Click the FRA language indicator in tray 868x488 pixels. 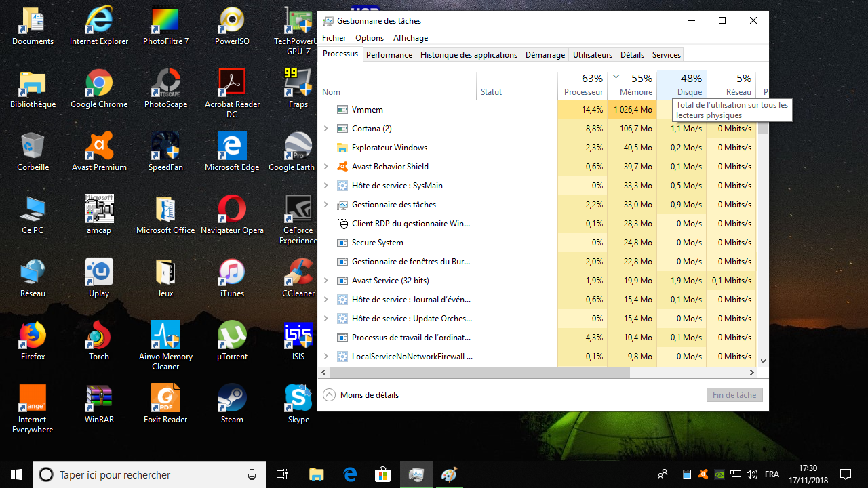pyautogui.click(x=772, y=474)
